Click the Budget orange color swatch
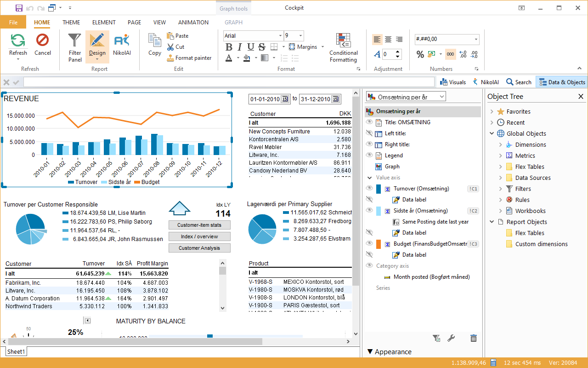Image resolution: width=588 pixels, height=368 pixels. pyautogui.click(x=379, y=244)
